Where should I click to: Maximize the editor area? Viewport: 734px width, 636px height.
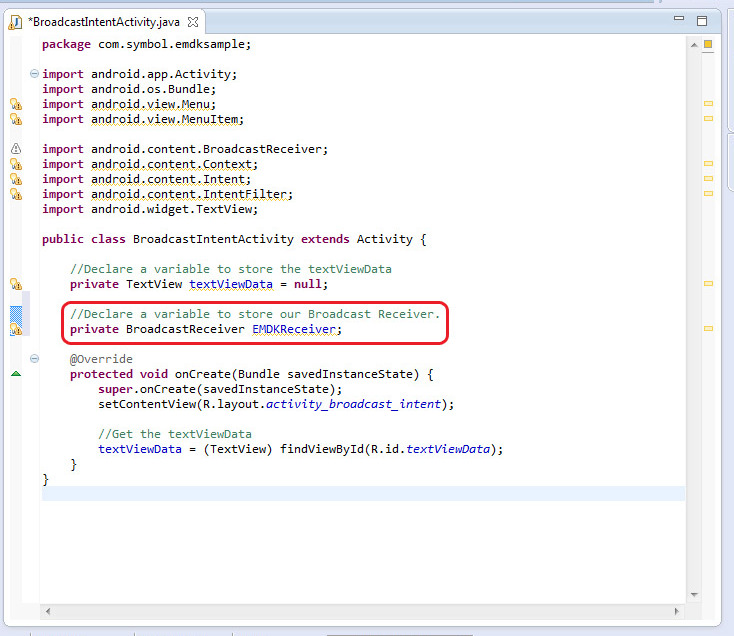[x=702, y=19]
